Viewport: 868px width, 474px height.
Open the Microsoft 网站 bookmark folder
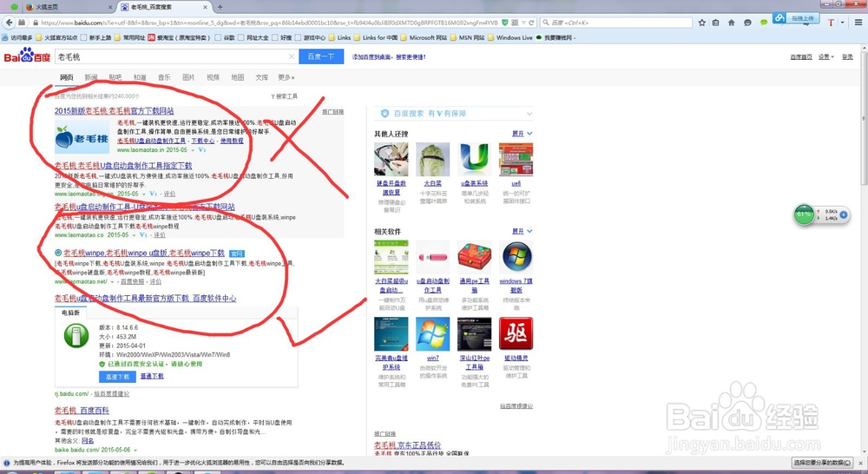[424, 37]
